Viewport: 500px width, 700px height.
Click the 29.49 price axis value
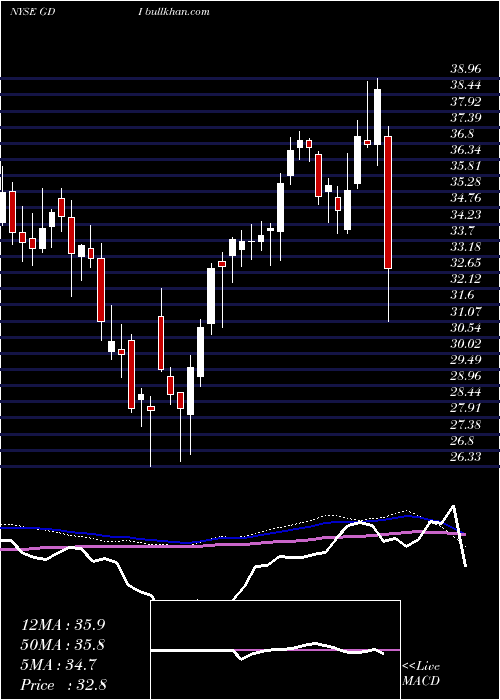[466, 360]
